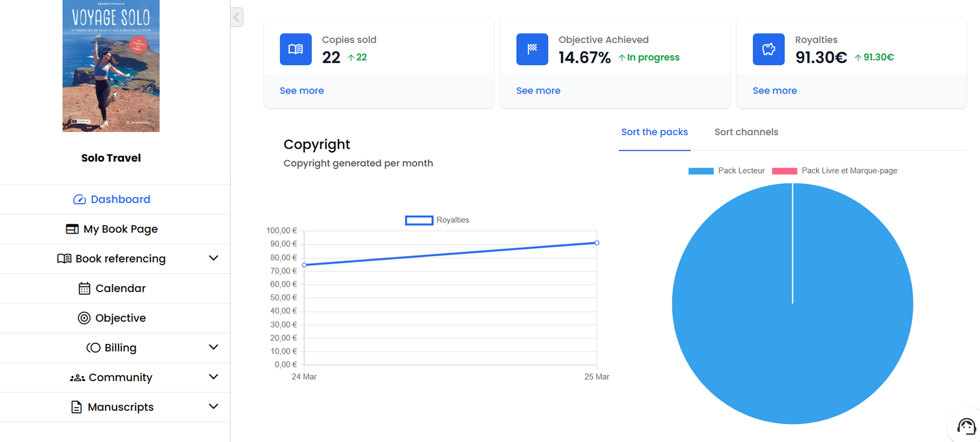This screenshot has height=442, width=980.
Task: Switch to the Sort channels tab
Action: 746,132
